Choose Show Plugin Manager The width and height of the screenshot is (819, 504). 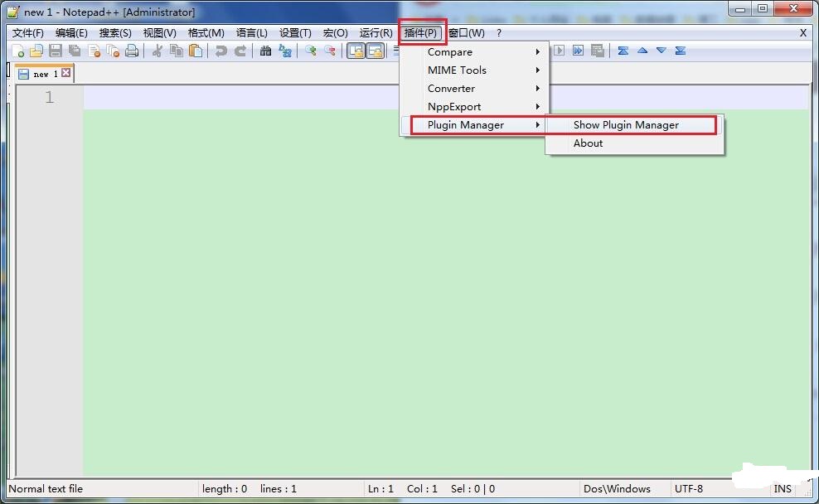tap(635, 125)
